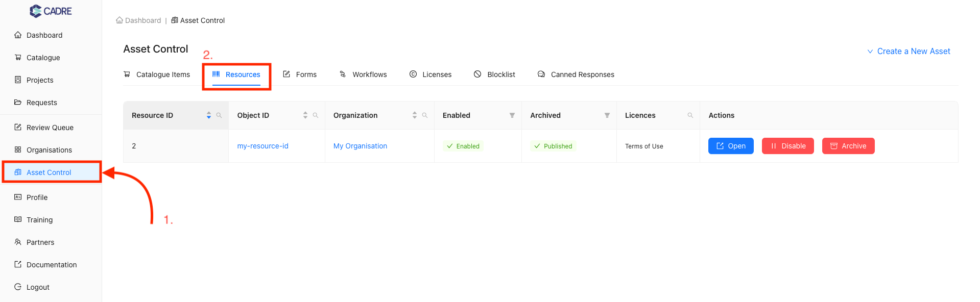Click the Create a New Asset link
Screen dimensions: 980x302
coord(914,52)
